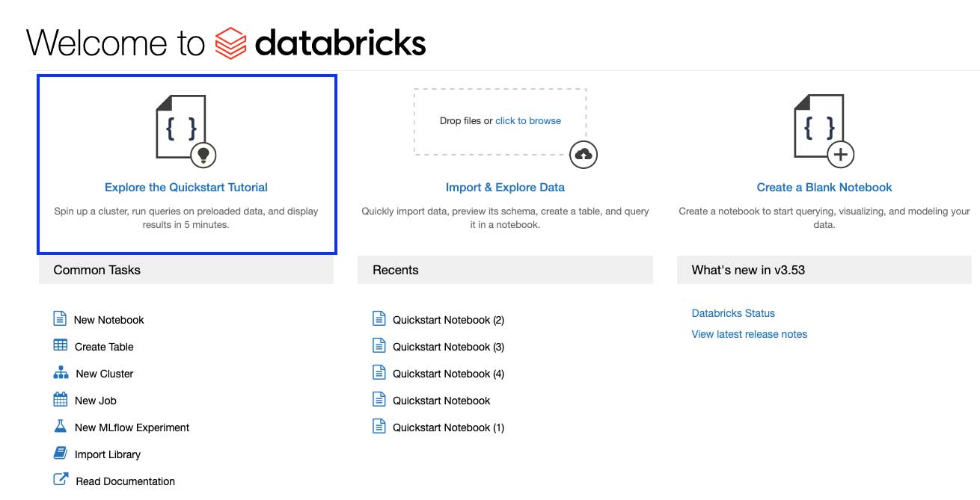The height and width of the screenshot is (500, 980).
Task: Click the New Job calendar icon
Action: pos(61,400)
